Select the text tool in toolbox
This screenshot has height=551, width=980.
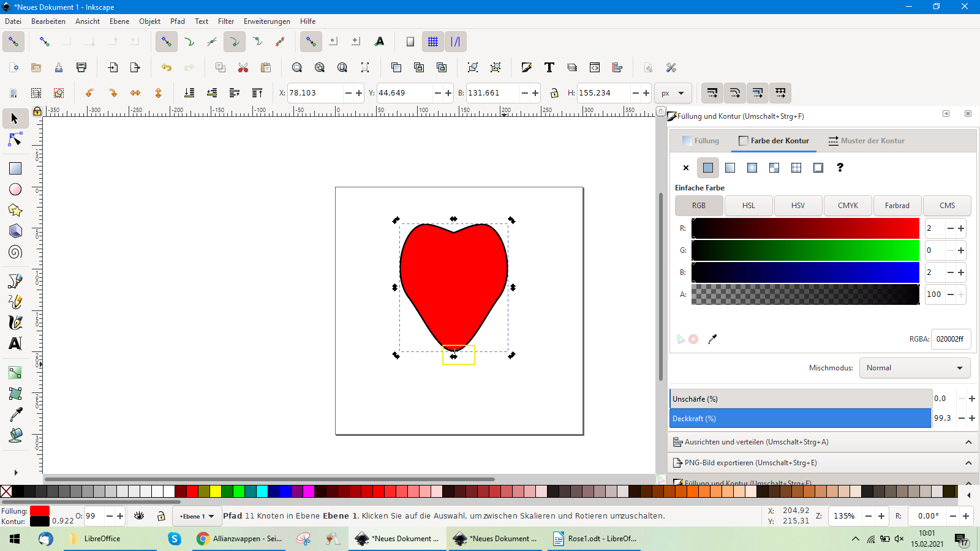15,343
